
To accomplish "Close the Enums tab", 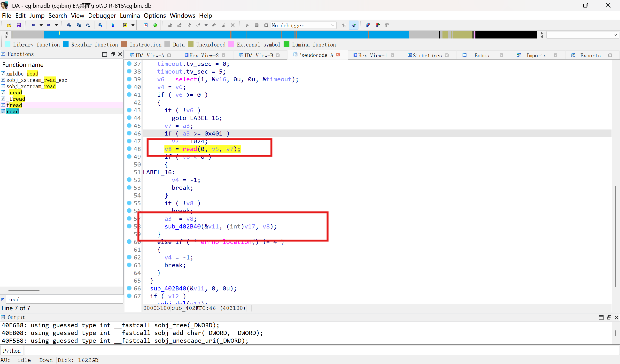I will (x=501, y=55).
